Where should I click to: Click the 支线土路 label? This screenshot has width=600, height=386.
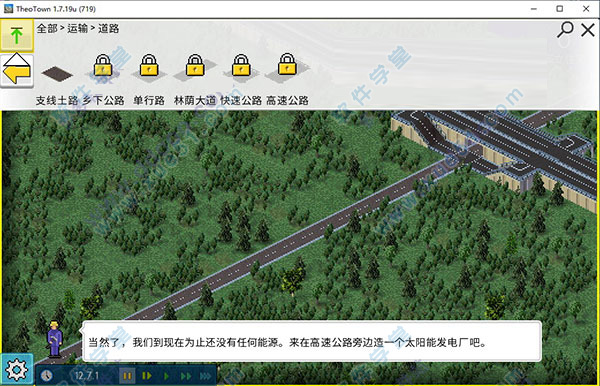[x=57, y=101]
